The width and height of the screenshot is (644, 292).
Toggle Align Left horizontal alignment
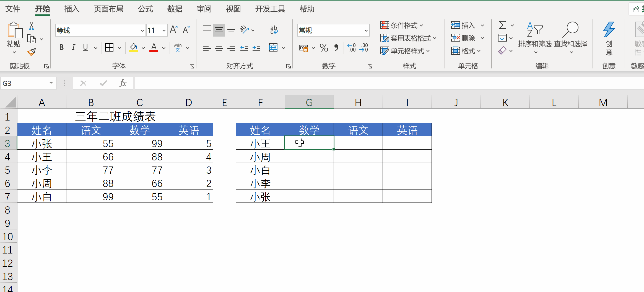click(207, 48)
